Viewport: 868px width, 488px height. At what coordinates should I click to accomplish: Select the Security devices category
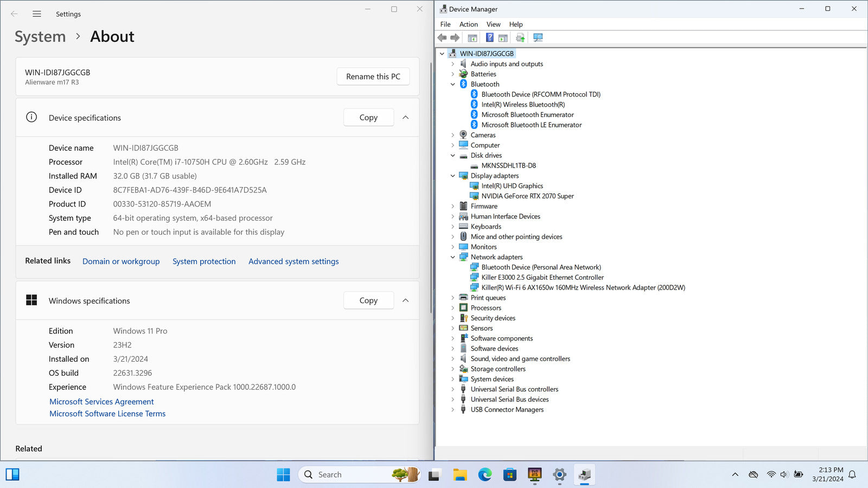coord(493,318)
